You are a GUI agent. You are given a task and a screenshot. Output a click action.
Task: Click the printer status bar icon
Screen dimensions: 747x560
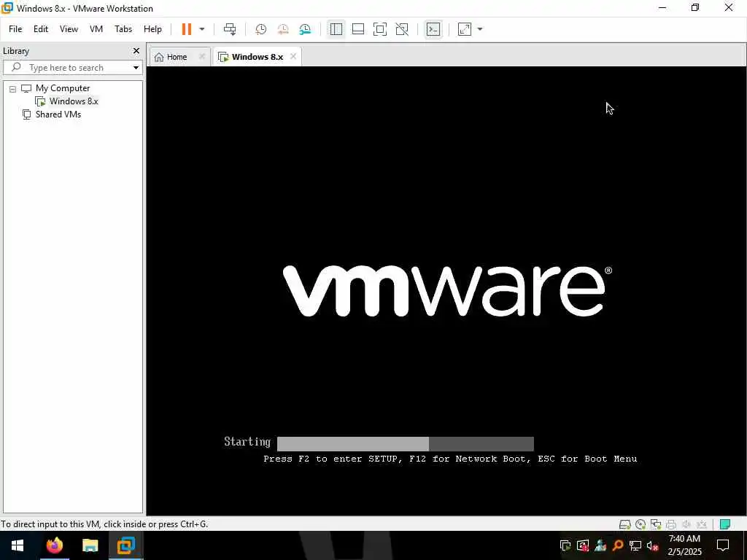(671, 524)
